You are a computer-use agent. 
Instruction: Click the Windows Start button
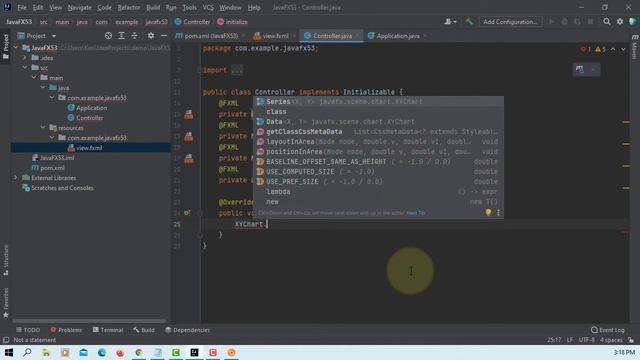pos(9,352)
